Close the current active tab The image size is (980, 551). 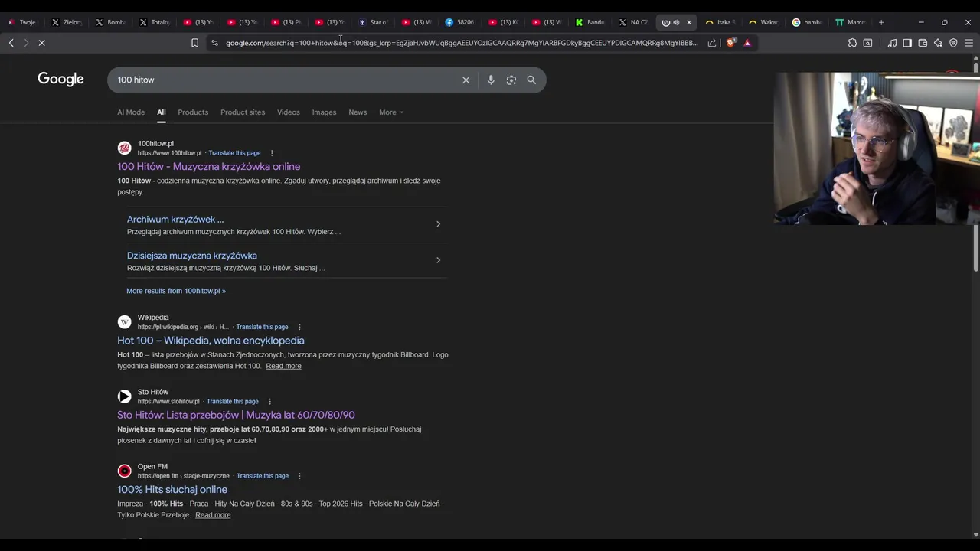(x=688, y=22)
